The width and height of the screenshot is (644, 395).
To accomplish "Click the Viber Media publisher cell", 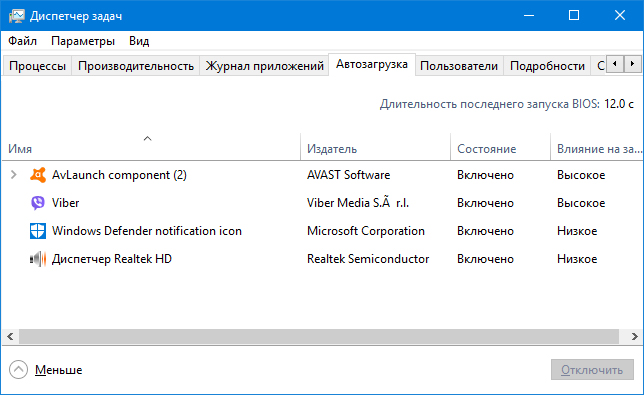I will click(358, 203).
